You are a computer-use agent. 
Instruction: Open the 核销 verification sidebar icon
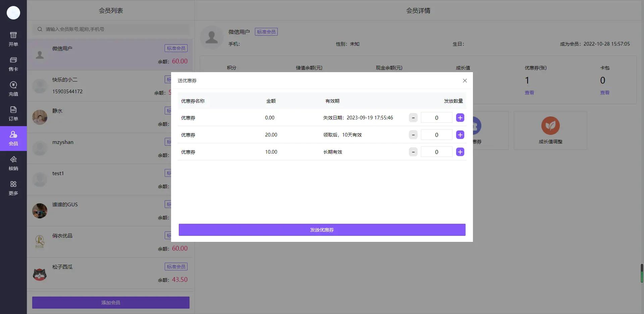tap(13, 163)
